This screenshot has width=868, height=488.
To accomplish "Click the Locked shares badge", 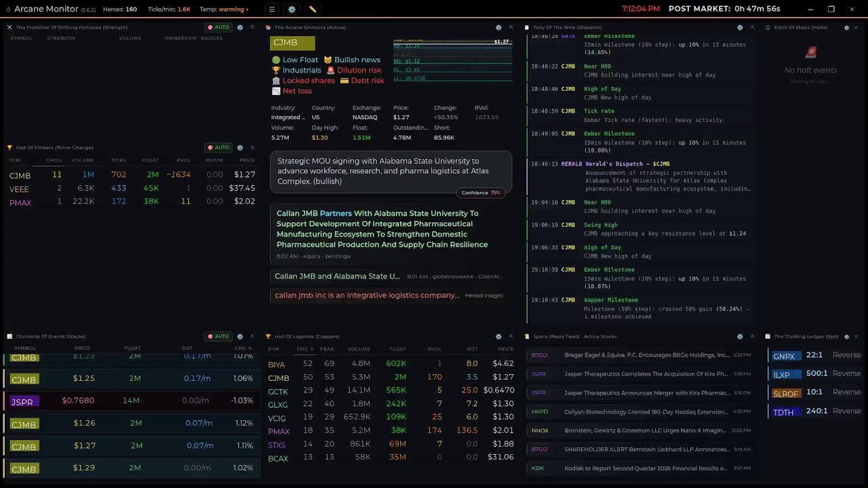I will tap(303, 80).
